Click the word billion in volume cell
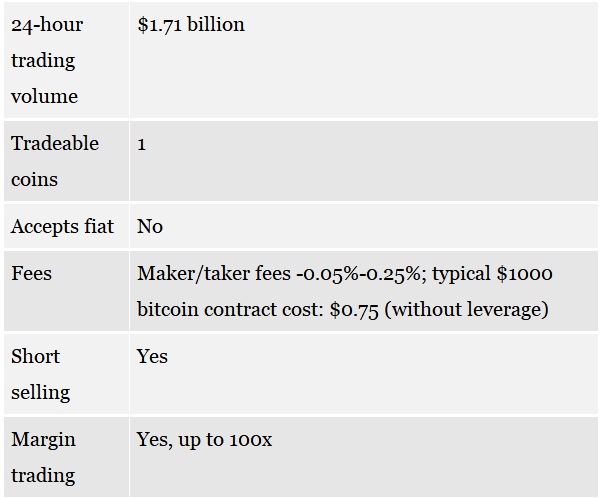Viewport: 600px width, 498px height. tap(216, 25)
